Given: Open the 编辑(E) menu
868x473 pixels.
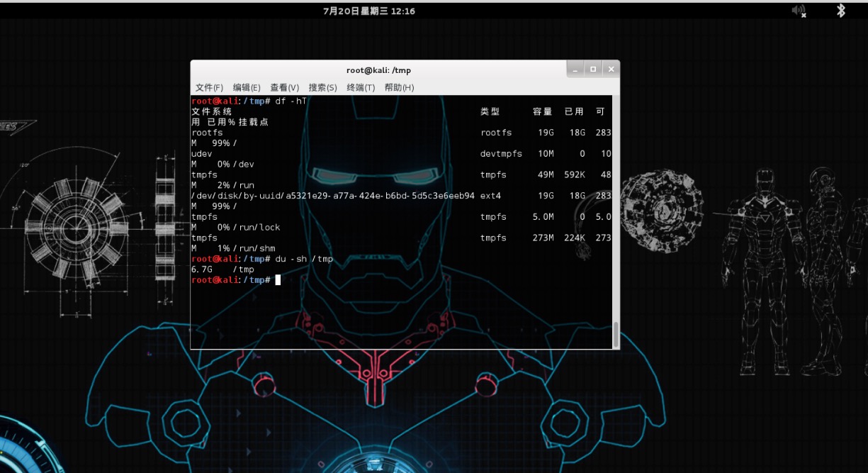Looking at the screenshot, I should 247,87.
